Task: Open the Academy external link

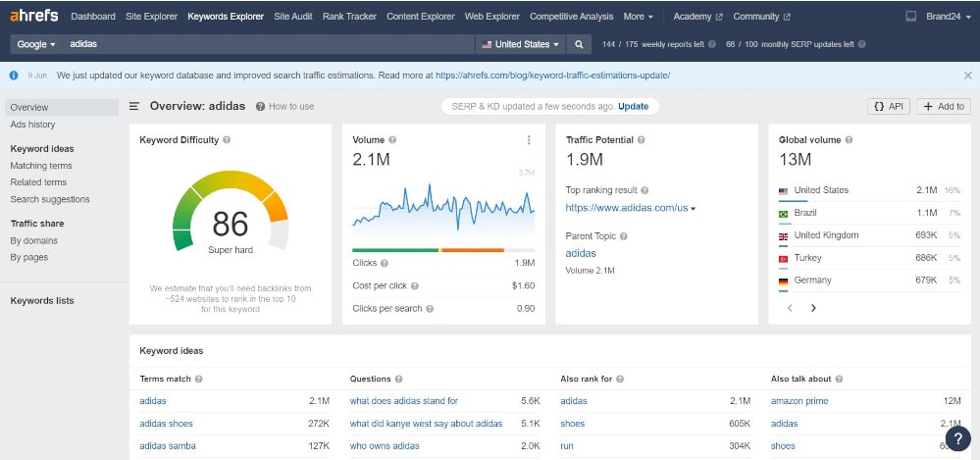Action: coord(697,17)
